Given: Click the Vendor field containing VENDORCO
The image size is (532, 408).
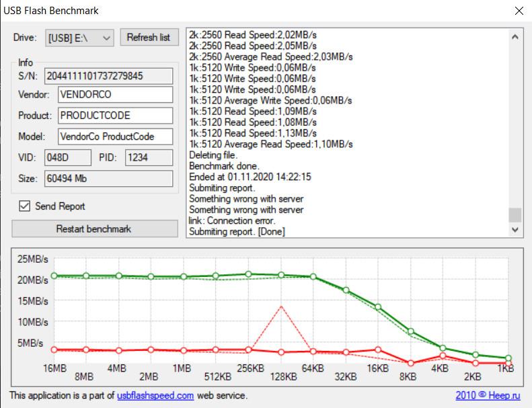Looking at the screenshot, I should pyautogui.click(x=116, y=94).
